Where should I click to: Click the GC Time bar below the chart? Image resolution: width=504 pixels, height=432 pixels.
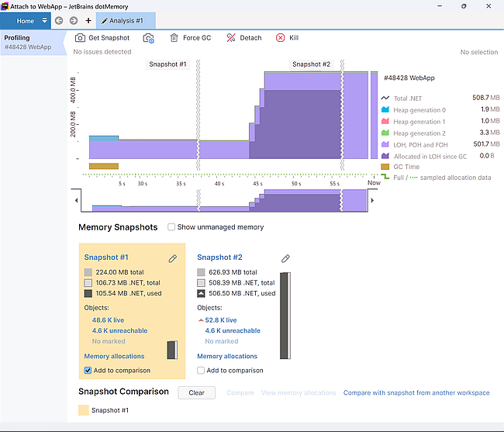point(104,166)
